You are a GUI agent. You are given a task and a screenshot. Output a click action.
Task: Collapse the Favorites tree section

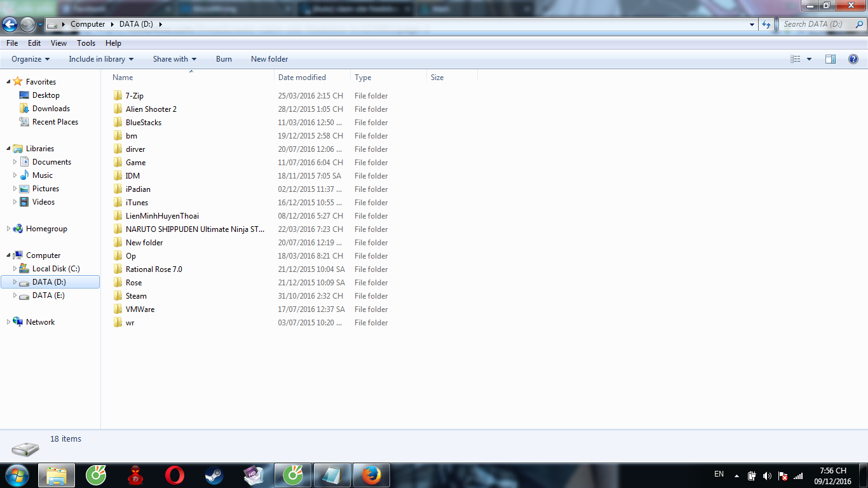click(8, 82)
